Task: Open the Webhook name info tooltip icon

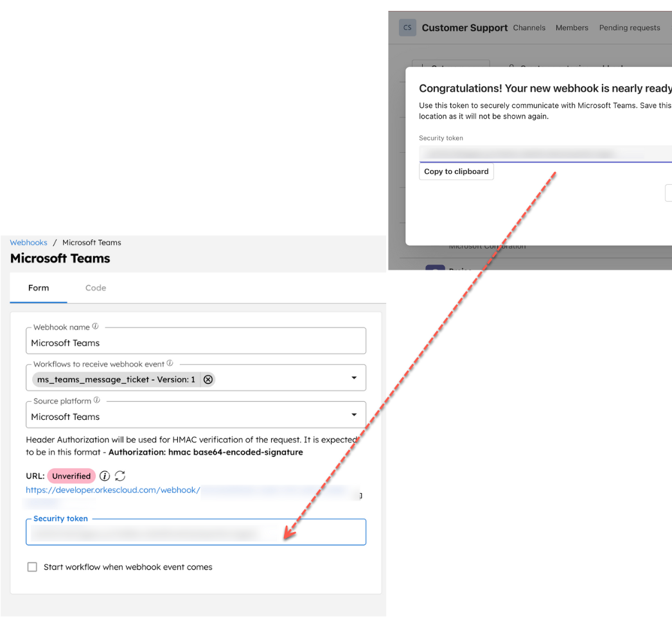Action: (x=95, y=326)
